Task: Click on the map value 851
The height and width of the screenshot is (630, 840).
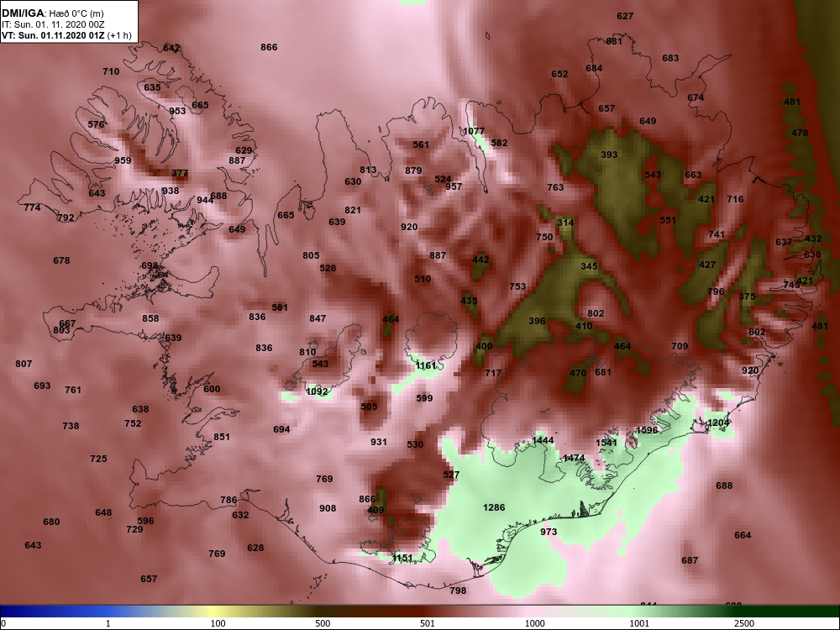Action: click(222, 437)
